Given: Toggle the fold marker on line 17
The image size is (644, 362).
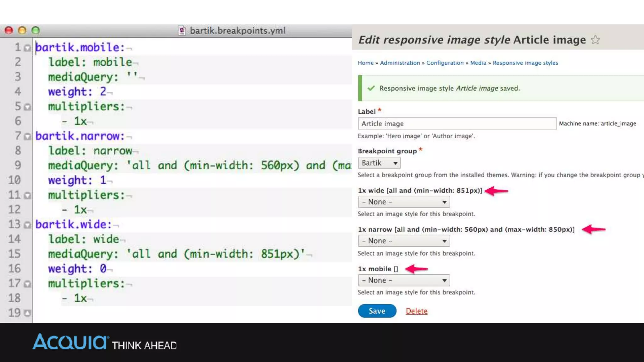Looking at the screenshot, I should [x=28, y=284].
